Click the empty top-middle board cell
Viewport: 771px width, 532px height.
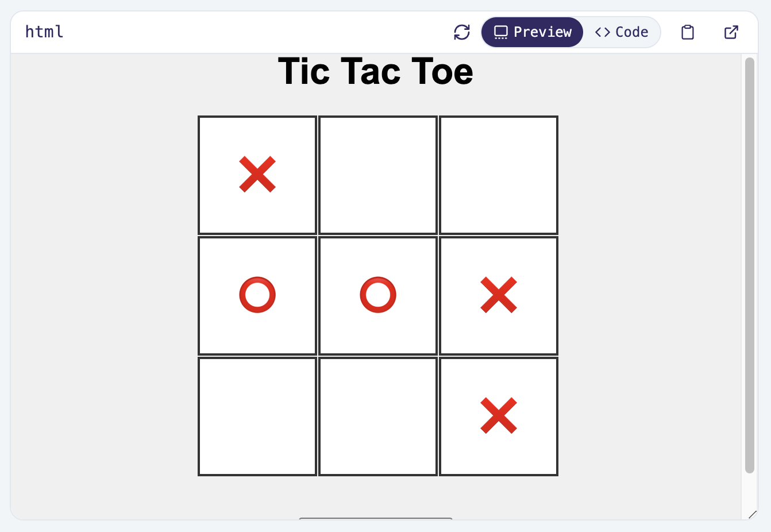coord(378,175)
